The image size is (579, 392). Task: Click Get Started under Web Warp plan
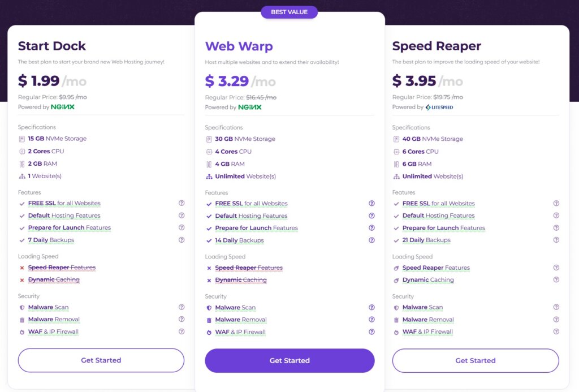tap(289, 361)
